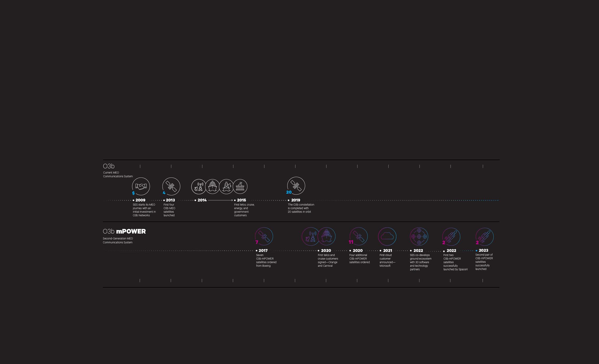Select the government building icon

tap(240, 187)
